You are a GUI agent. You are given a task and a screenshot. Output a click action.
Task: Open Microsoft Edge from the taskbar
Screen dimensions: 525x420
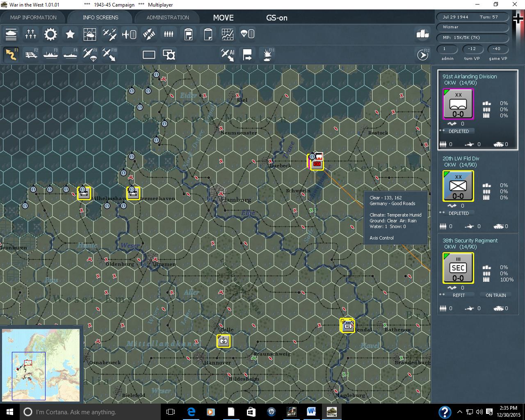(191, 412)
